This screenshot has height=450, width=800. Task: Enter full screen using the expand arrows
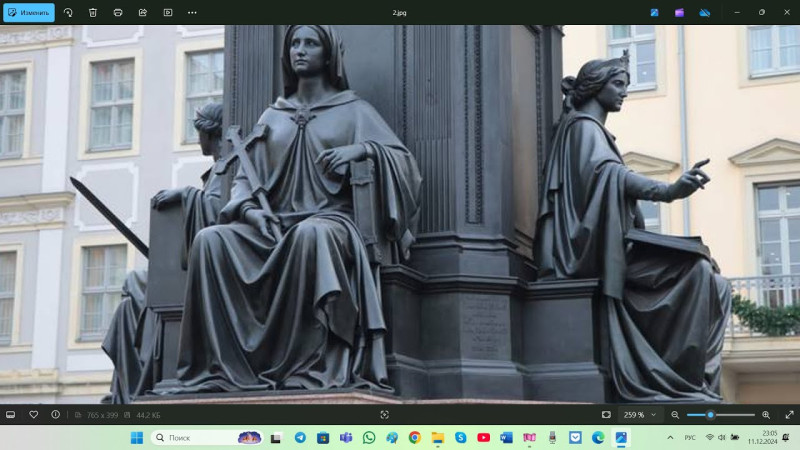click(x=788, y=414)
